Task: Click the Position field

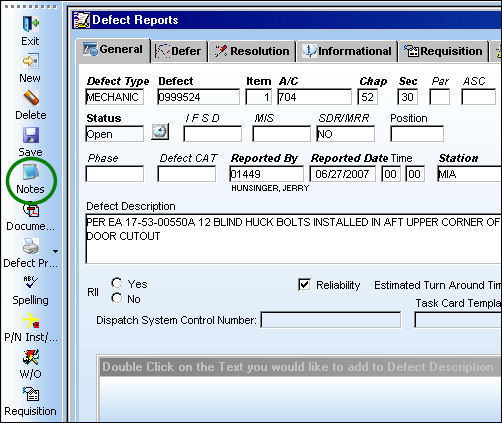Action: coord(417,134)
